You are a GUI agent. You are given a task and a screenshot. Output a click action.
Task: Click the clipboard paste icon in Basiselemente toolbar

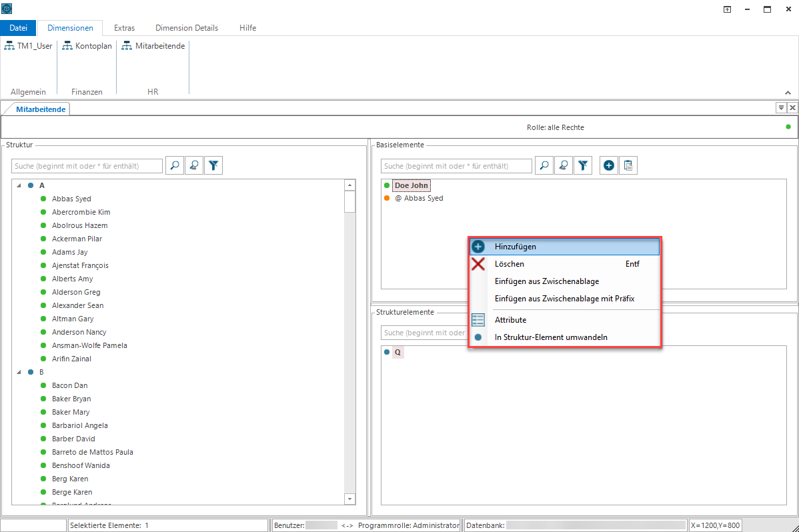point(628,165)
